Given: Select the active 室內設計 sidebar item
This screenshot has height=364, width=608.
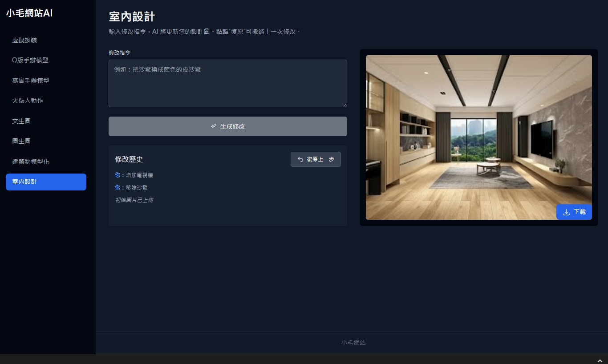Looking at the screenshot, I should click(x=46, y=182).
